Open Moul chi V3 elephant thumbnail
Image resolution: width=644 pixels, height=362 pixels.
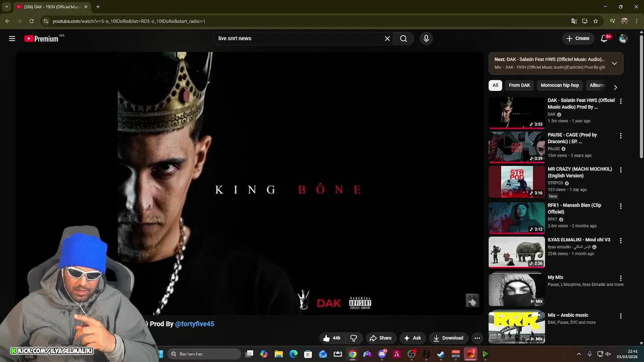coord(517,252)
